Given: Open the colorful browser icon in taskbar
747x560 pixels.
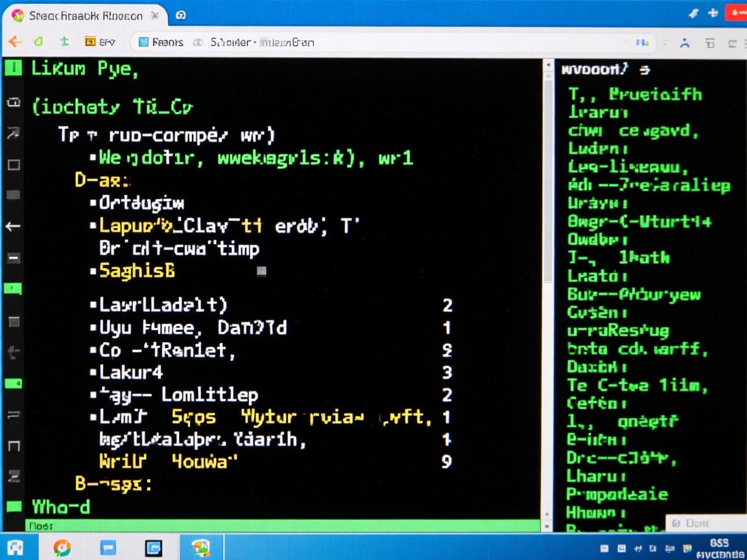Looking at the screenshot, I should click(x=62, y=548).
